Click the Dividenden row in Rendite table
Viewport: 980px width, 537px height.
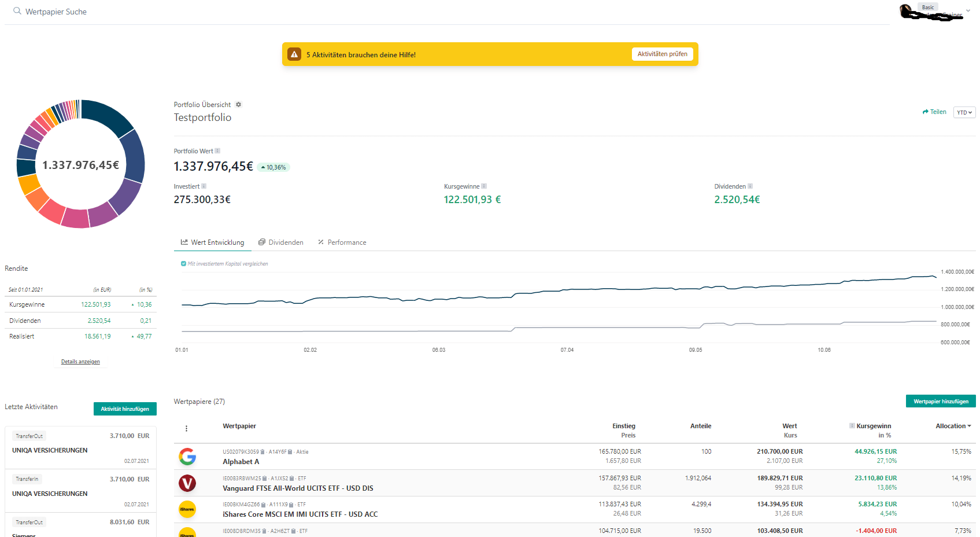(x=80, y=321)
